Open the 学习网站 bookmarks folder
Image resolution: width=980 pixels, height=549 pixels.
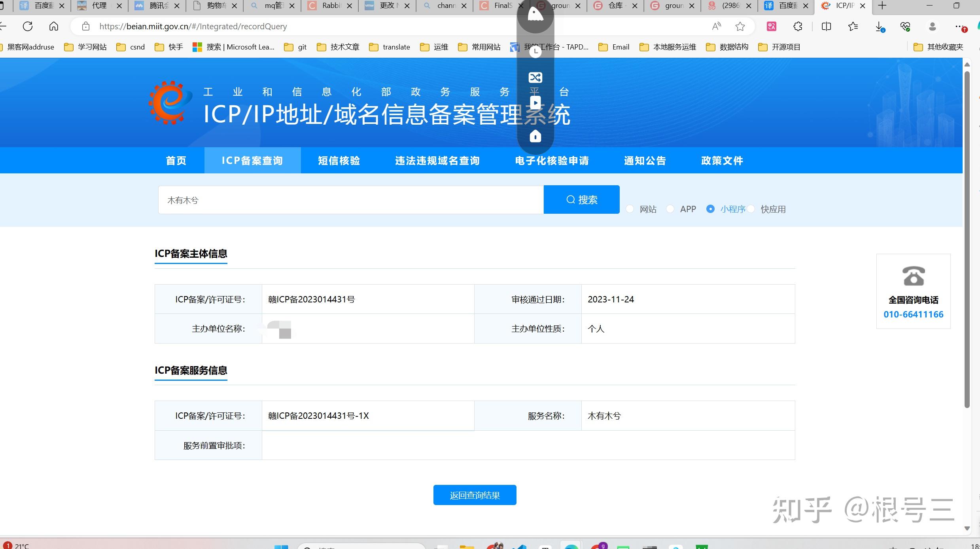pos(85,47)
